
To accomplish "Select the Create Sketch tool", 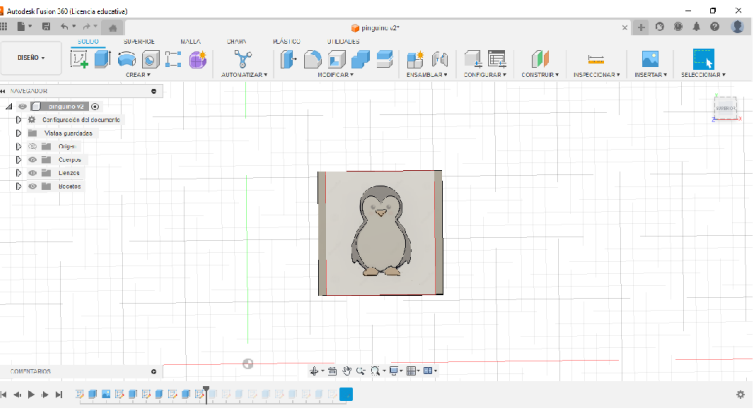I will click(x=79, y=59).
